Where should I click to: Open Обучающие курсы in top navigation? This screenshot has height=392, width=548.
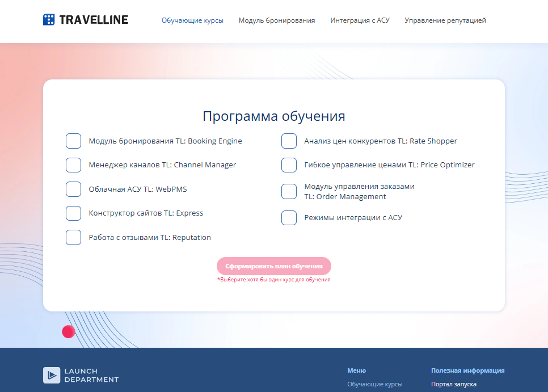192,20
